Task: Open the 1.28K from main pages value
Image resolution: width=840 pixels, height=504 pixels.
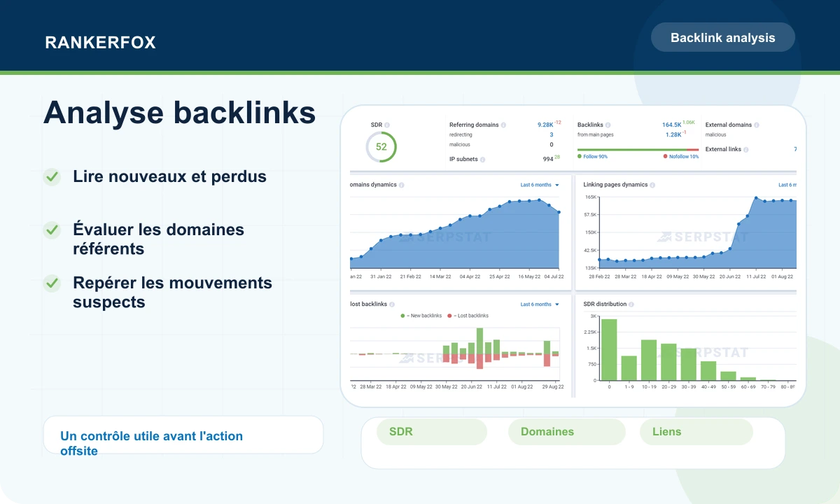Action: click(x=673, y=135)
